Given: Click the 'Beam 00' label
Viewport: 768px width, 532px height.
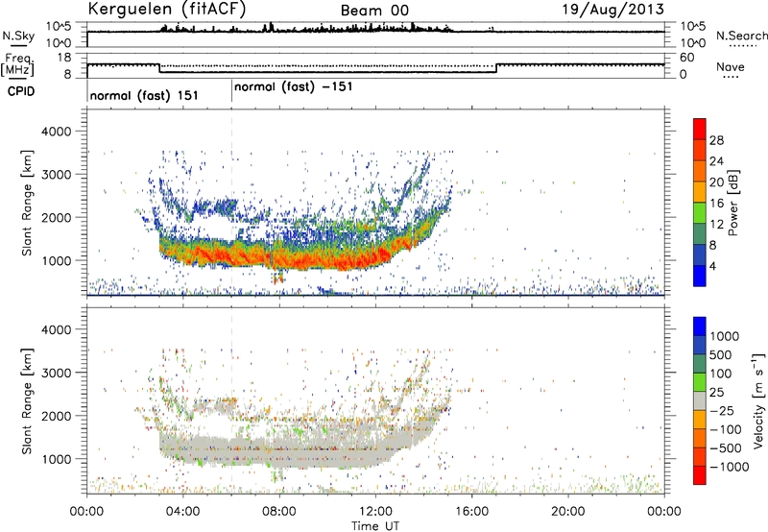Looking at the screenshot, I should pos(374,11).
